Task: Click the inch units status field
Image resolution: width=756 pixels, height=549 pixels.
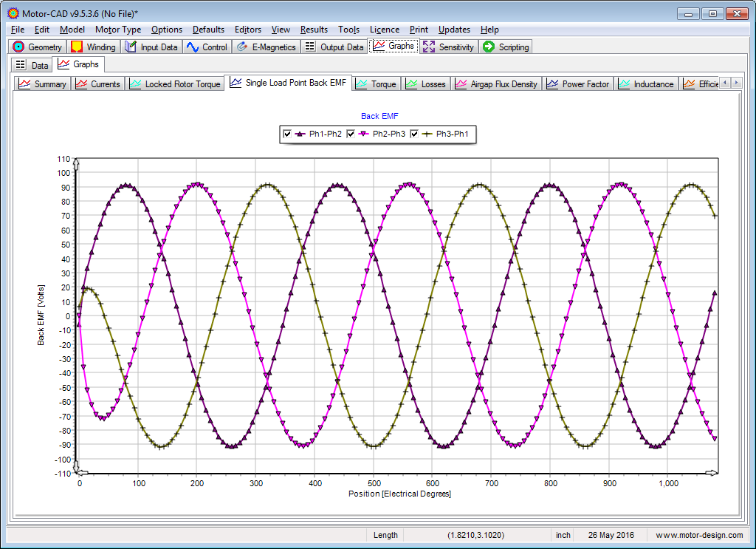Action: 563,535
